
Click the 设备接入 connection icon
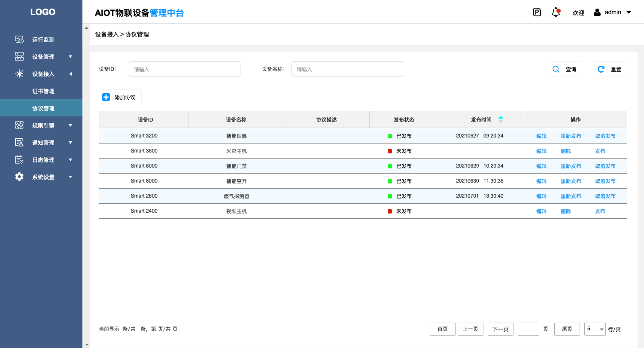(19, 74)
